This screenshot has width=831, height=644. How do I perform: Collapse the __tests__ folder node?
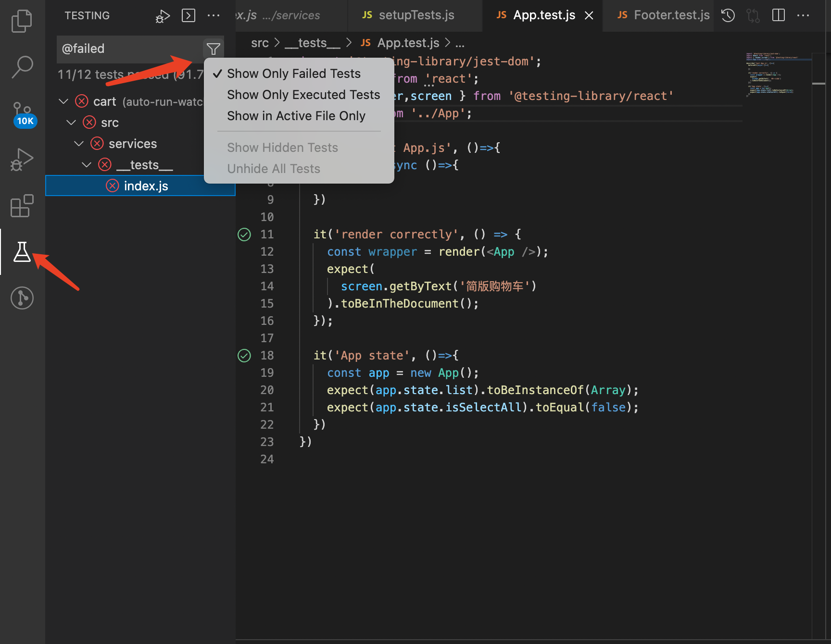(x=87, y=165)
